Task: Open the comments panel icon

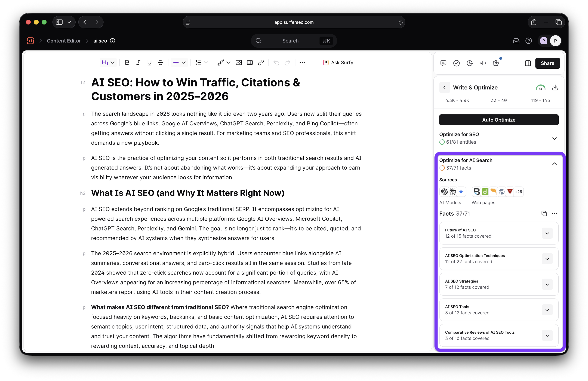Action: click(x=443, y=63)
